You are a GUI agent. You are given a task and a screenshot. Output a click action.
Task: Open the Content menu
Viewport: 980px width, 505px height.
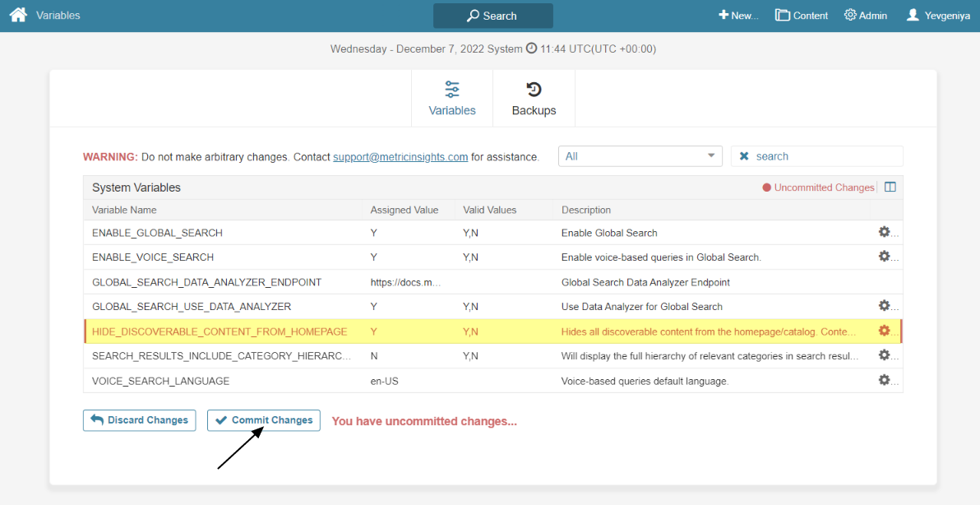(x=802, y=16)
